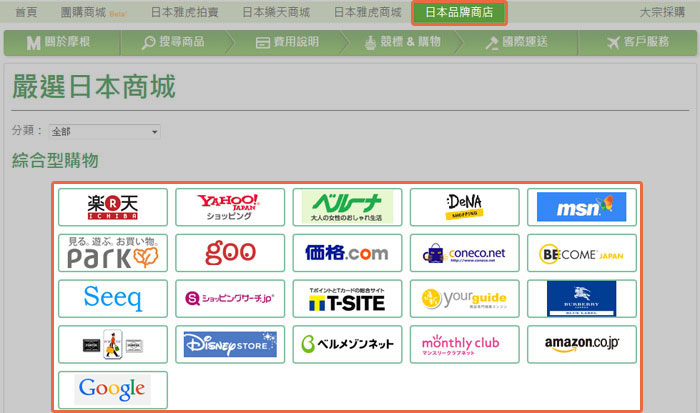Open the Porter bag brand logo tile
This screenshot has width=700, height=413.
coord(113,344)
